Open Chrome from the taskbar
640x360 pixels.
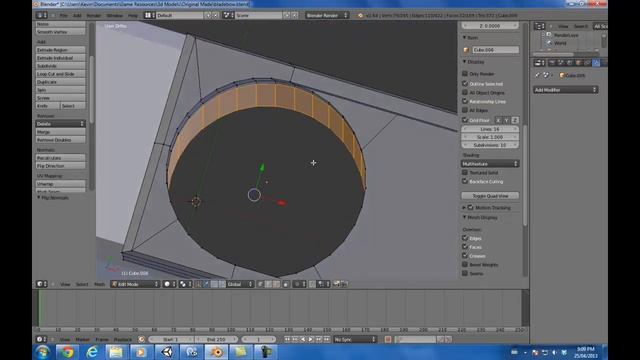coord(67,352)
